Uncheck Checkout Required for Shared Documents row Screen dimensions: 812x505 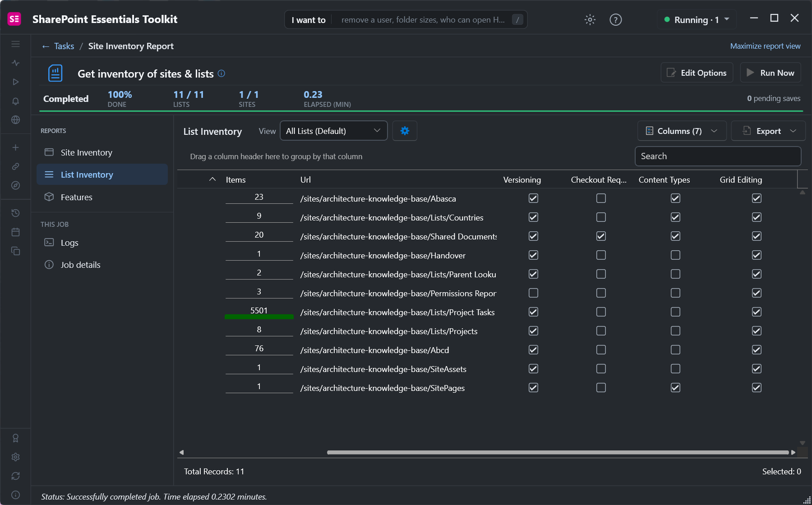coord(601,236)
